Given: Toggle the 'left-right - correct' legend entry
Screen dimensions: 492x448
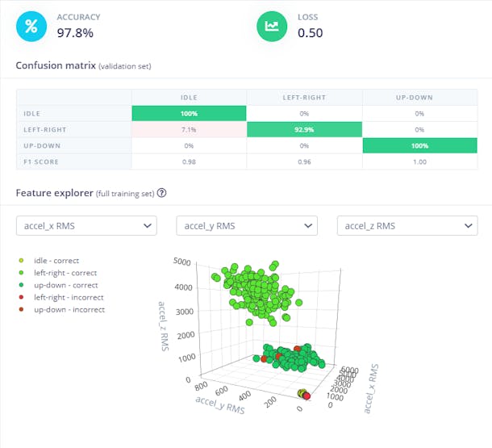Looking at the screenshot, I should click(x=65, y=273).
